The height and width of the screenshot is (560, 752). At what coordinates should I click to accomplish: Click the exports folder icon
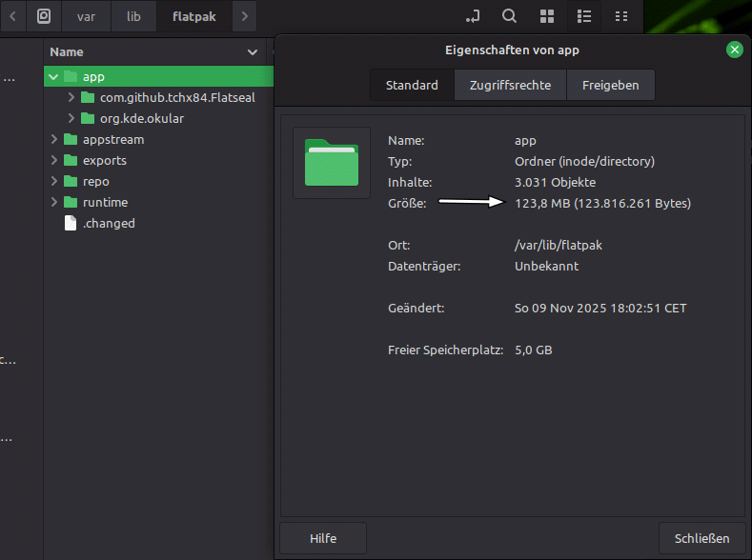click(71, 160)
